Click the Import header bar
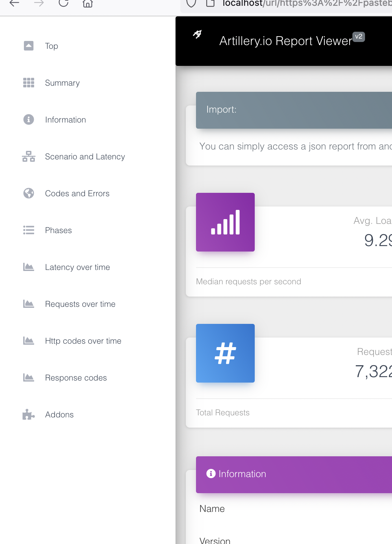The width and height of the screenshot is (392, 544). point(294,110)
